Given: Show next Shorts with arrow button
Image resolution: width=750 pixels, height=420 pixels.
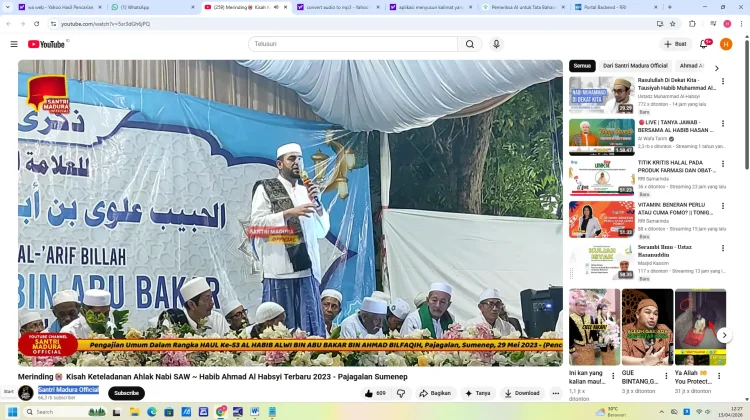Looking at the screenshot, I should click(x=724, y=335).
